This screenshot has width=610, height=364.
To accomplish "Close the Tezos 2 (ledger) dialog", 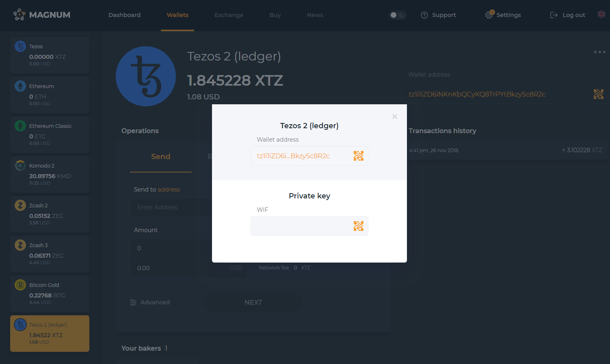I will (x=395, y=116).
